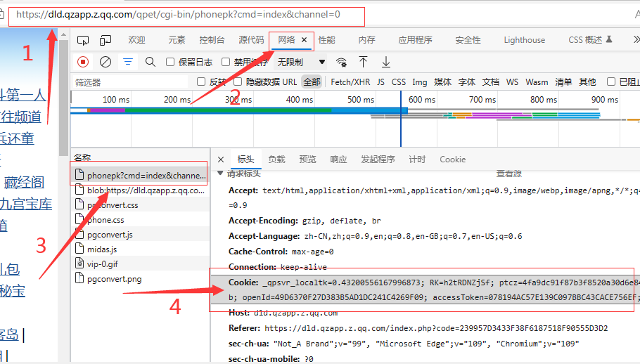
Task: Toggle the blocked cookies checkbox
Action: [x=611, y=82]
